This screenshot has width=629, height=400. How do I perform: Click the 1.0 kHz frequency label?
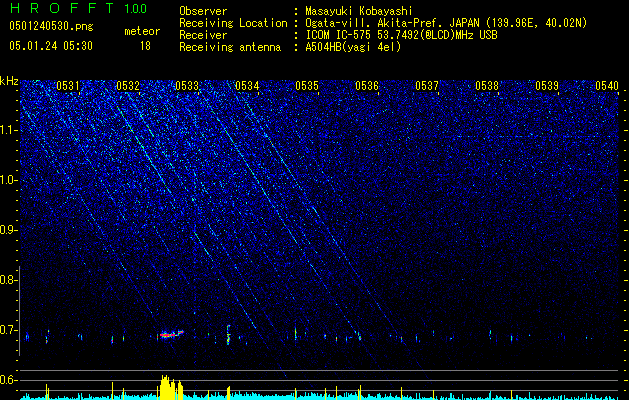[x=8, y=180]
